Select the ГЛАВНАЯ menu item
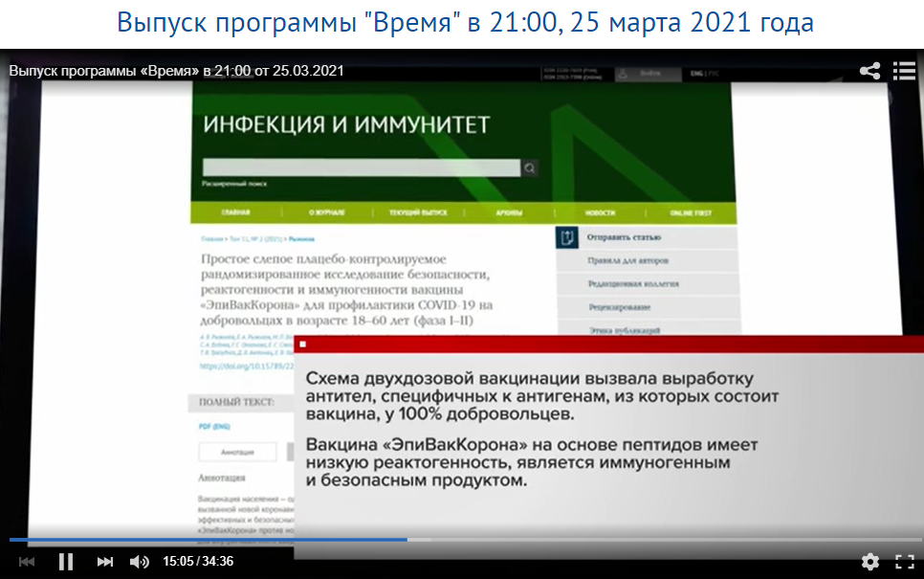The width and height of the screenshot is (924, 579). [x=236, y=212]
